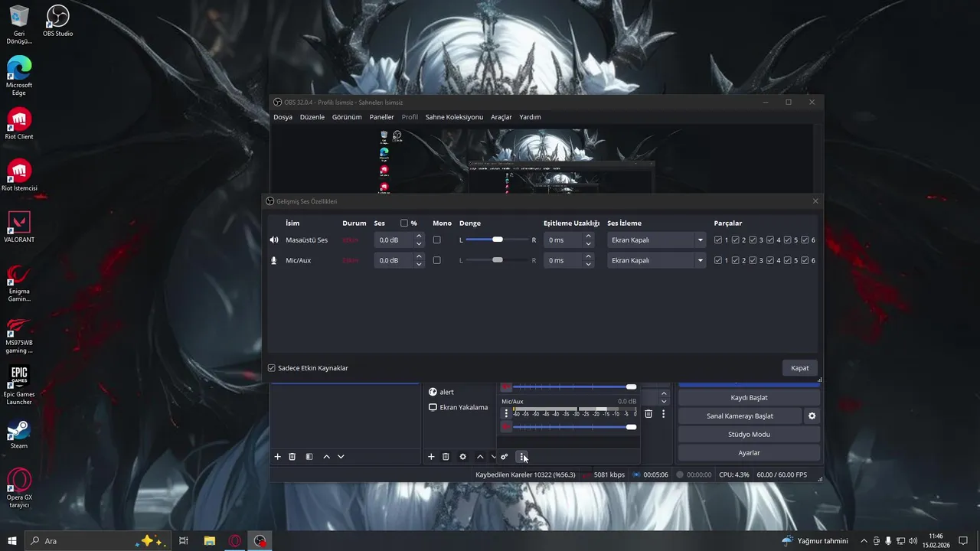The height and width of the screenshot is (551, 980).
Task: Uncheck track 6 for Masaüstü Ses
Action: [x=805, y=240]
